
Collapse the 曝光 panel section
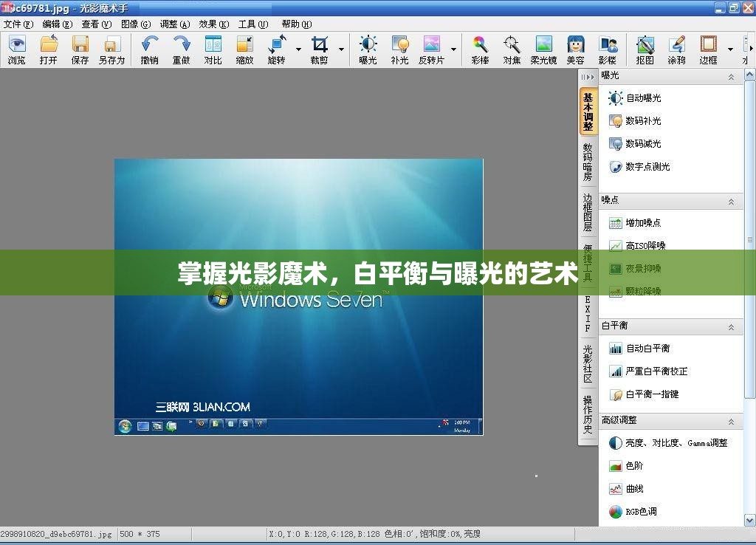click(731, 77)
